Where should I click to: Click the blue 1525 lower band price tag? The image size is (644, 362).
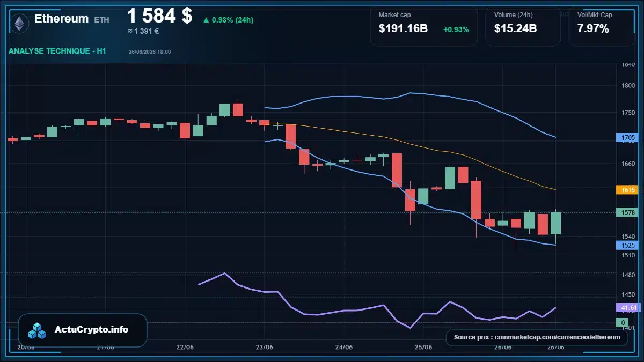pyautogui.click(x=627, y=245)
